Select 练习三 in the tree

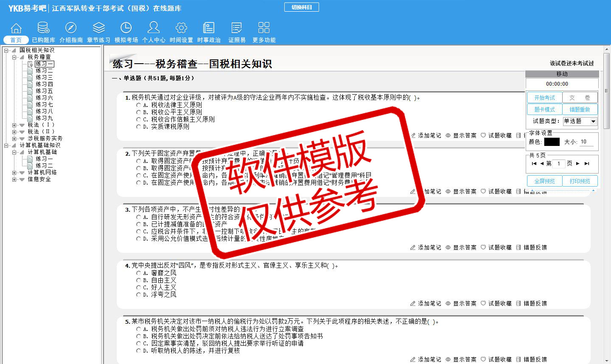[x=44, y=78]
